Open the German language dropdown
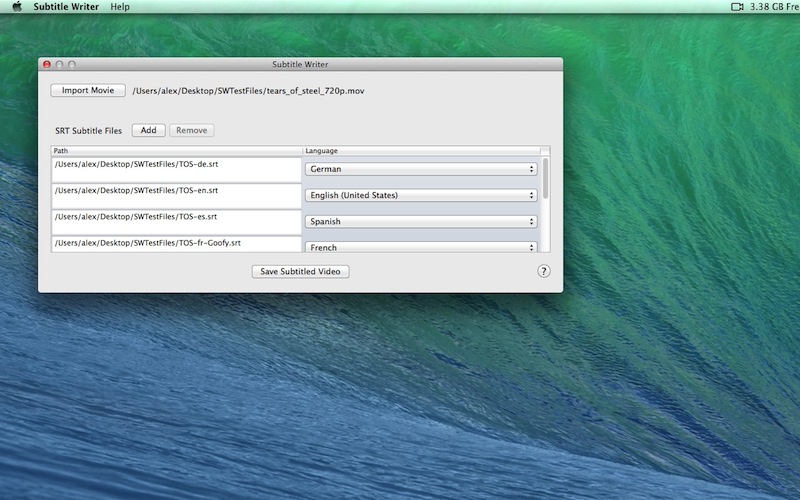This screenshot has height=500, width=800. click(x=421, y=169)
